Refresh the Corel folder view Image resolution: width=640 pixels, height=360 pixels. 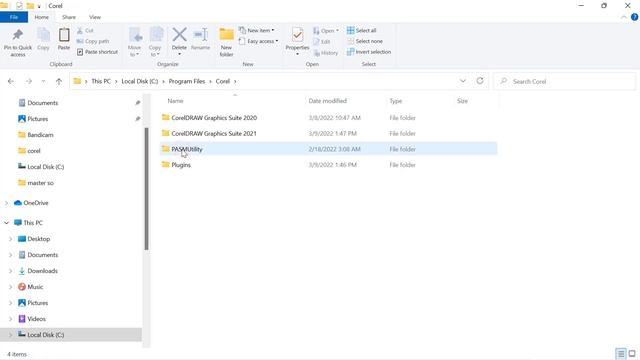pos(480,81)
